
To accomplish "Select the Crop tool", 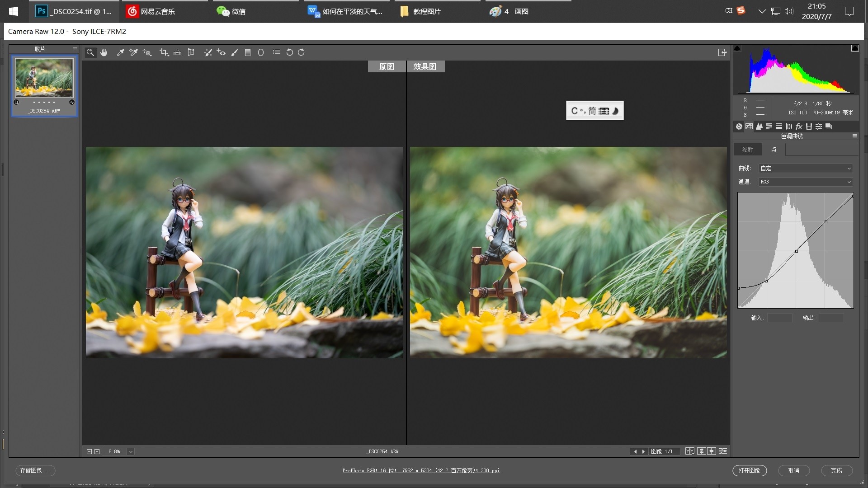I will [164, 52].
